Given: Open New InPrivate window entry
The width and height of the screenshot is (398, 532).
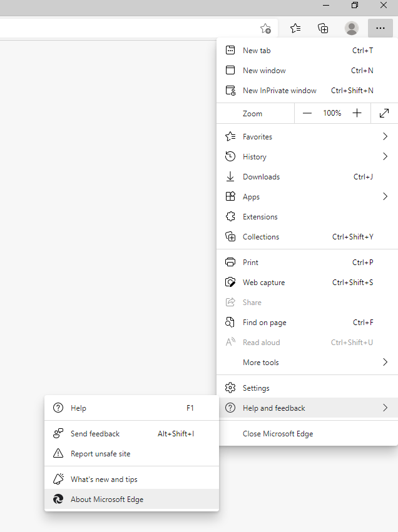Looking at the screenshot, I should pos(307,90).
